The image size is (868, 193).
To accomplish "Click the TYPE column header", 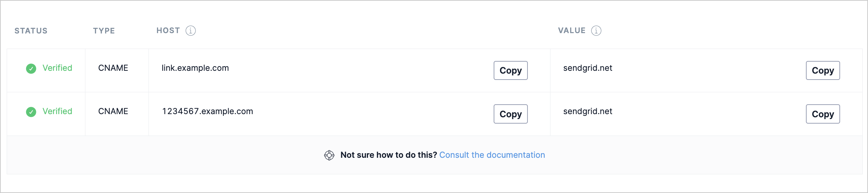I will click(x=104, y=31).
